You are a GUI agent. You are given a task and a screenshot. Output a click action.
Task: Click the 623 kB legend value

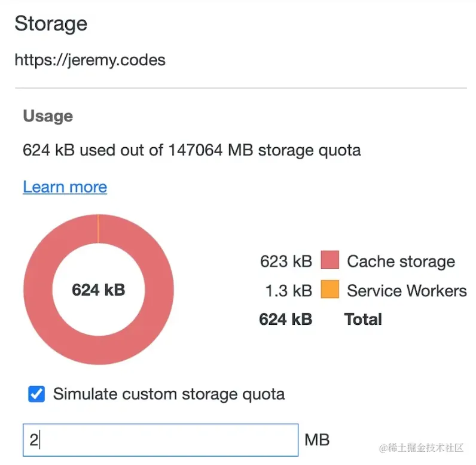click(286, 262)
